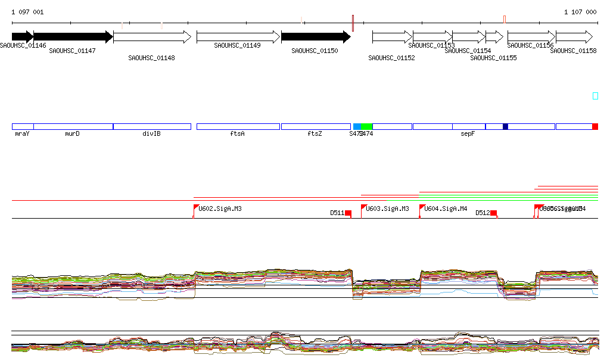Click the small cyan outlined box at right edge
Image resolution: width=610 pixels, height=364 pixels.
click(x=595, y=96)
